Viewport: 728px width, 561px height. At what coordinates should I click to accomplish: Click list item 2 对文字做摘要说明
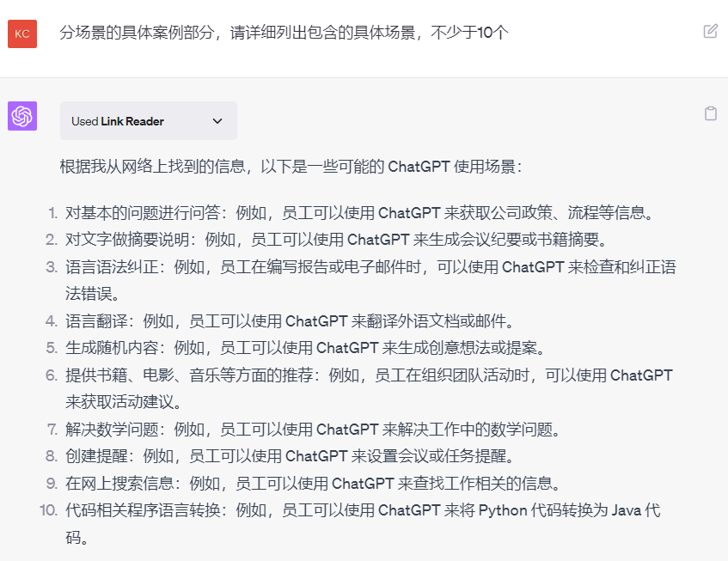click(337, 240)
